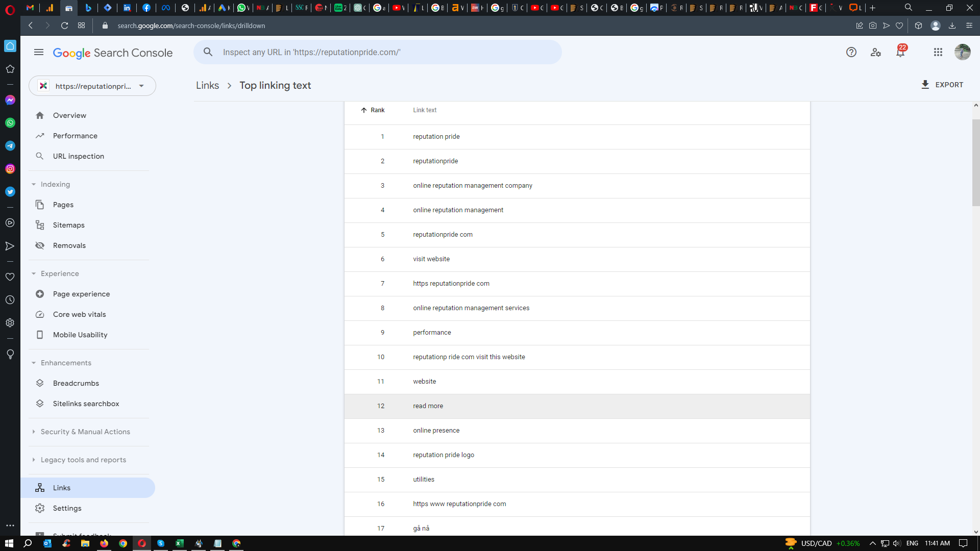Open WhatsApp in Opera sidebar
Image resolution: width=980 pixels, height=551 pixels.
pos(10,123)
